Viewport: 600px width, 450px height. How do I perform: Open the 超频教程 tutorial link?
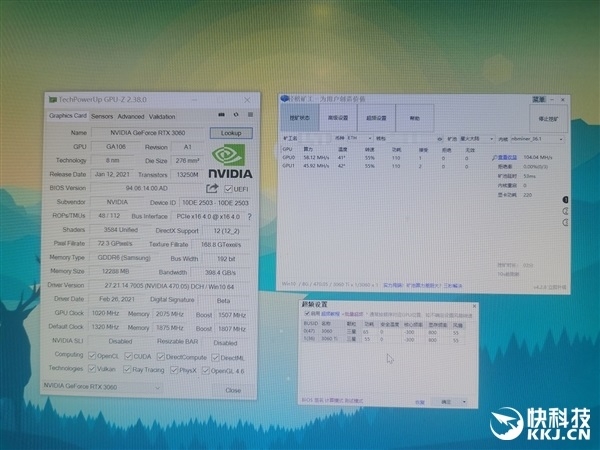pos(330,314)
